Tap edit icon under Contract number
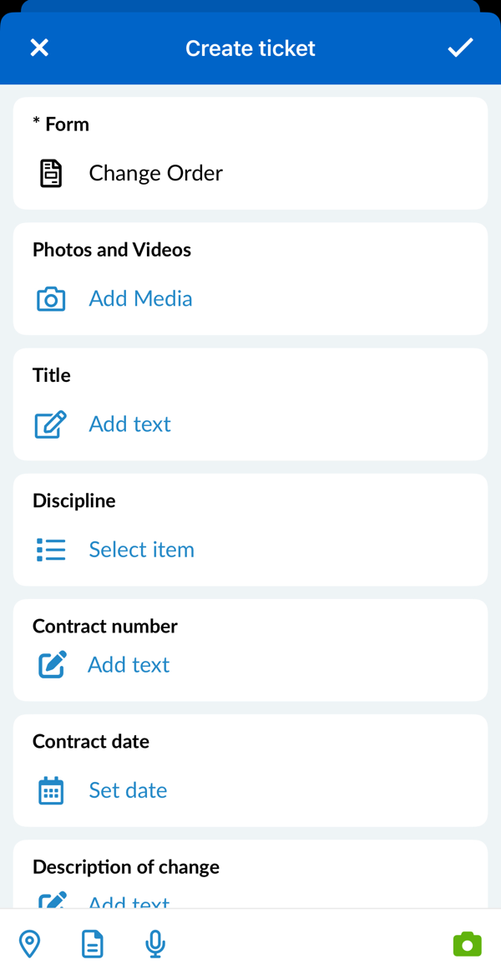 [52, 664]
